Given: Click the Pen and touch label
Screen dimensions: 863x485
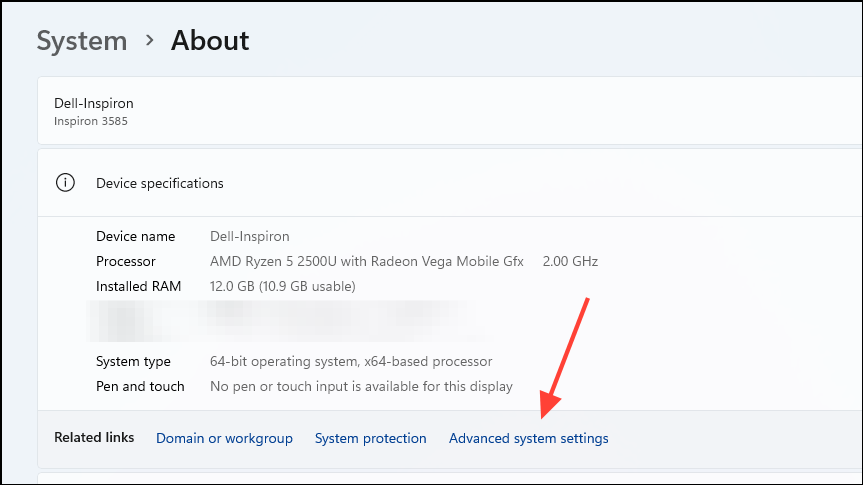Looking at the screenshot, I should coord(140,386).
